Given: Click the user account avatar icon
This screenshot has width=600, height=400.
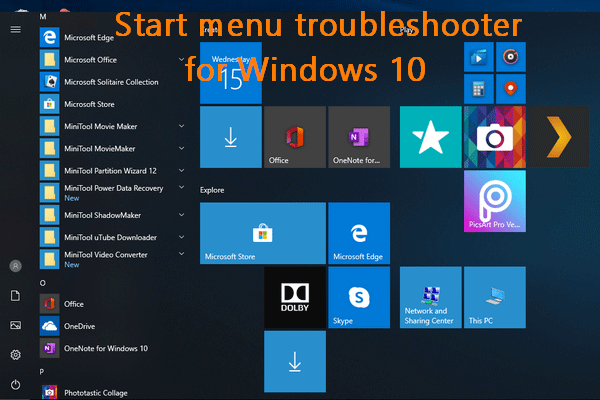Looking at the screenshot, I should click(x=16, y=266).
